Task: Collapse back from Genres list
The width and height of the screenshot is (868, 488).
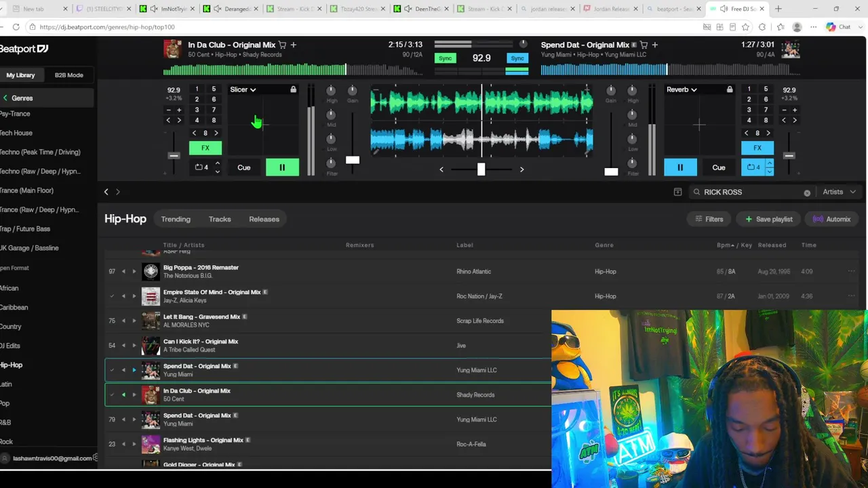Action: pyautogui.click(x=5, y=98)
